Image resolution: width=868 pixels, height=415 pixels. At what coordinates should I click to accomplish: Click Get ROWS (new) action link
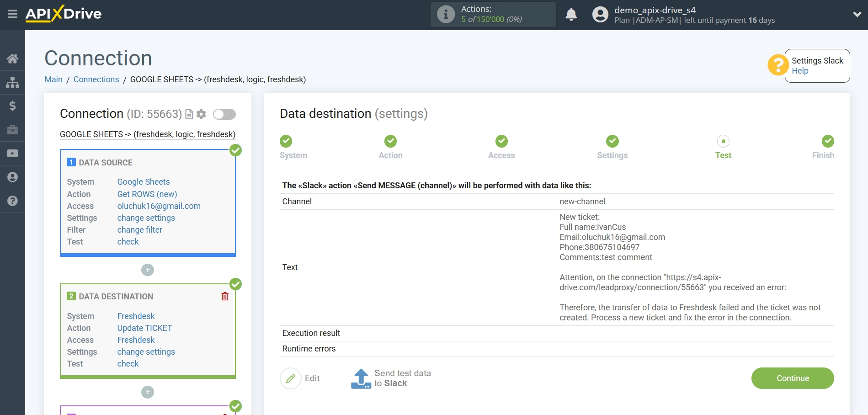[x=147, y=194]
